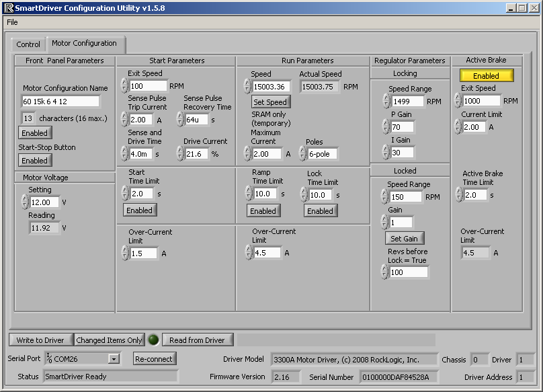
Task: Toggle the yellow Active Brake Enabled button
Action: [487, 76]
